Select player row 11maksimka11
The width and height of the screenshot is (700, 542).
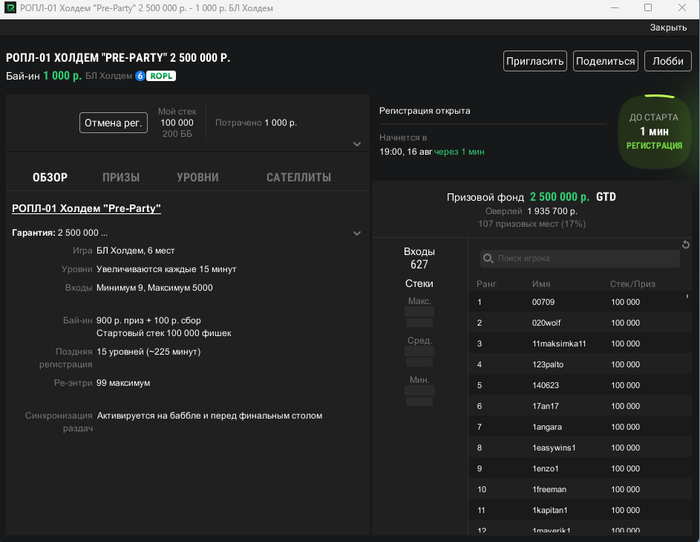pyautogui.click(x=580, y=344)
